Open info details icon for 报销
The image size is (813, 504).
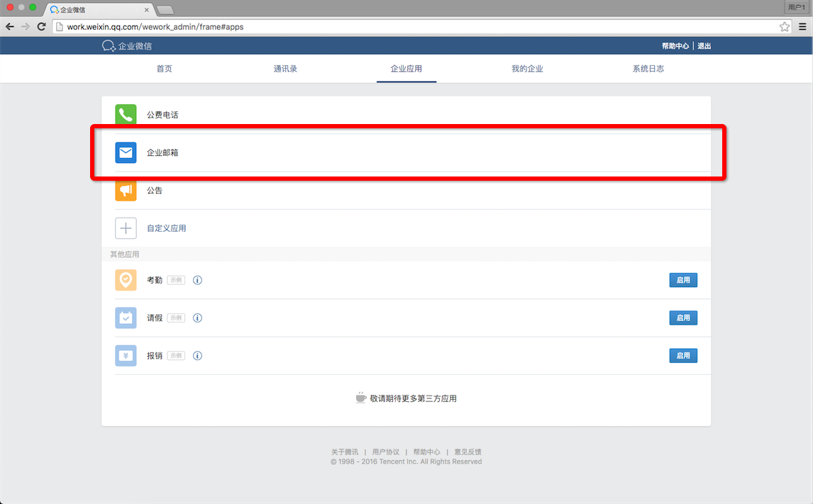pyautogui.click(x=197, y=355)
